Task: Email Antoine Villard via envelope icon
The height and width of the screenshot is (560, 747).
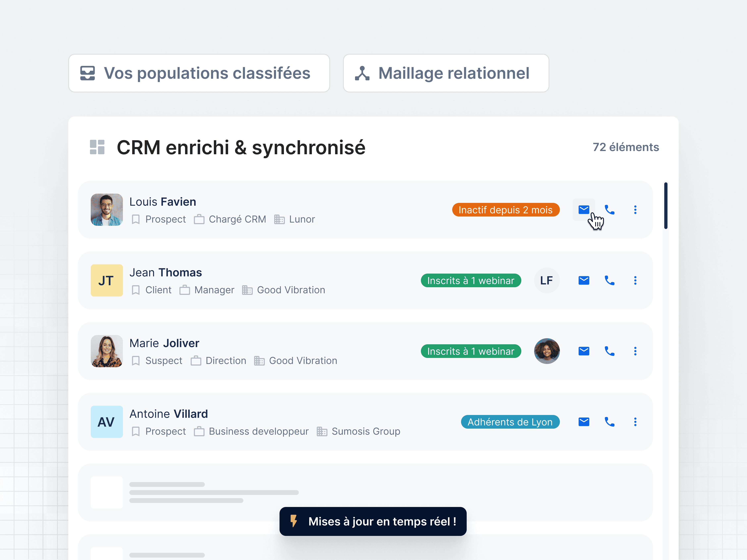Action: [584, 422]
